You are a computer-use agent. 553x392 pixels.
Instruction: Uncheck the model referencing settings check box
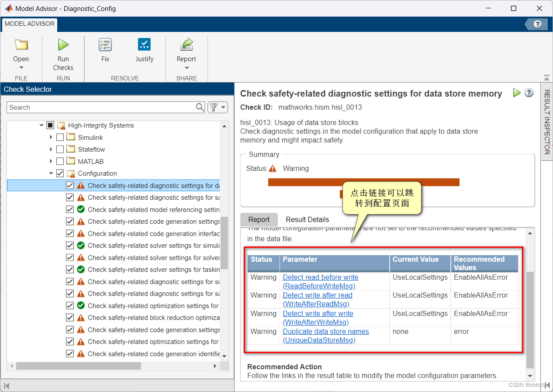[x=70, y=209]
